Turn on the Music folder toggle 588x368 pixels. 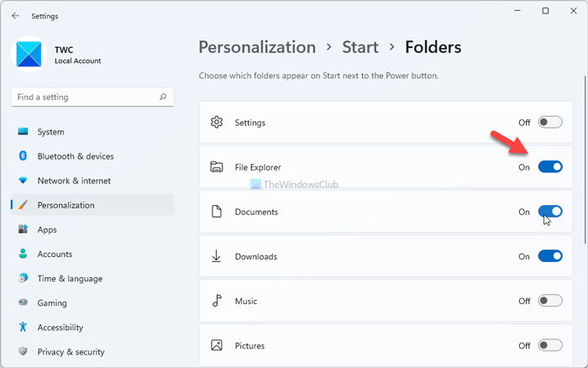click(x=550, y=301)
